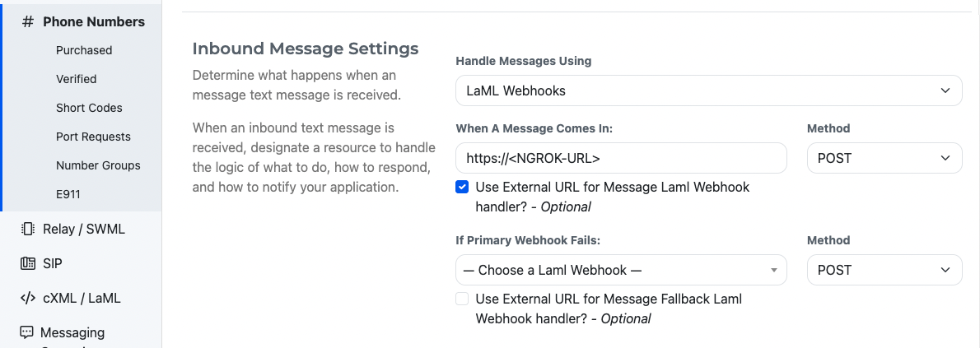Click the Messaging chat bubble icon
The width and height of the screenshot is (980, 348).
(x=27, y=332)
